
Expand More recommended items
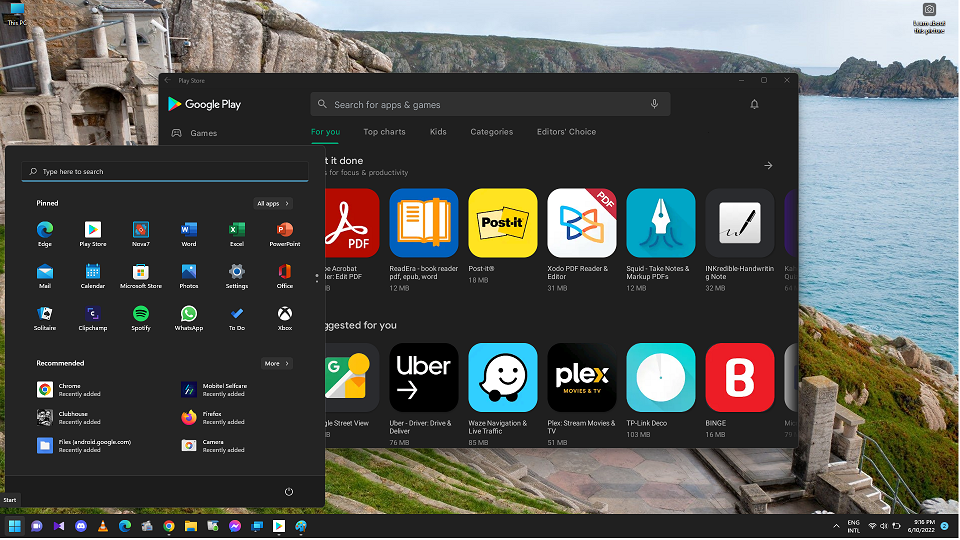pyautogui.click(x=277, y=364)
